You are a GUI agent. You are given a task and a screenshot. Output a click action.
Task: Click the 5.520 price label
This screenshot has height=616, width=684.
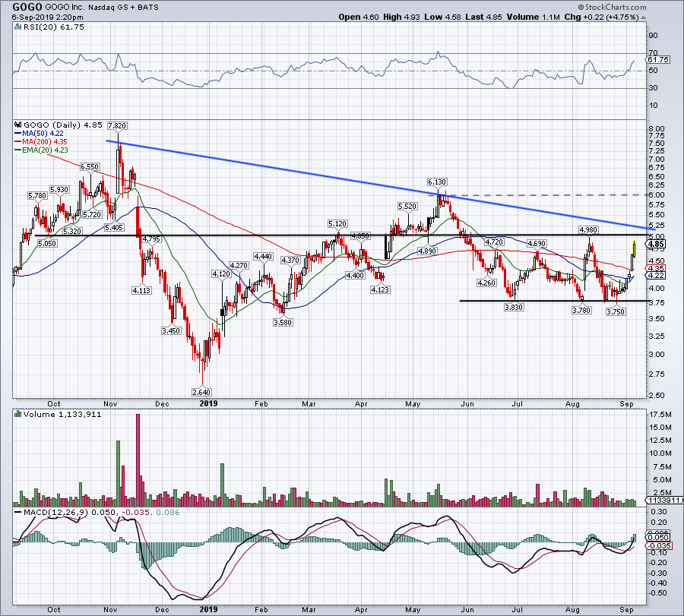click(x=407, y=206)
